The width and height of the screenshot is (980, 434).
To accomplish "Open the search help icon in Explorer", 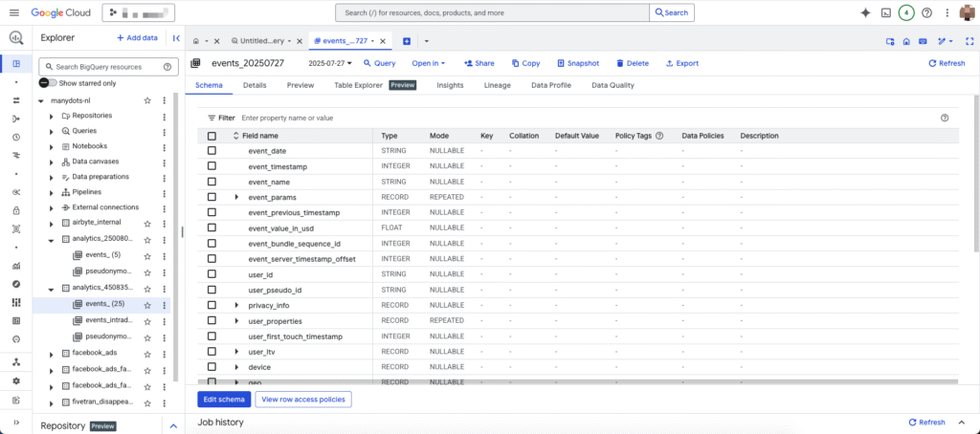I will pyautogui.click(x=167, y=67).
